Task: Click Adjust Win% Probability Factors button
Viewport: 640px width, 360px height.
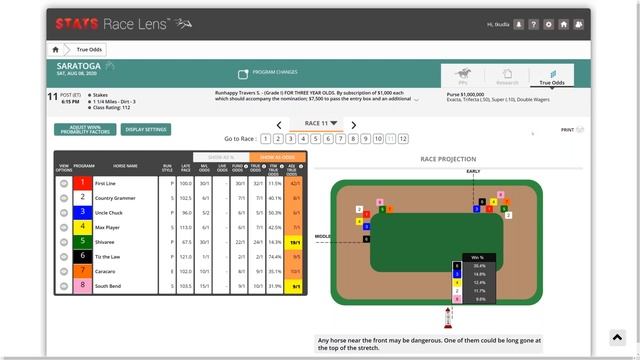Action: 85,129
